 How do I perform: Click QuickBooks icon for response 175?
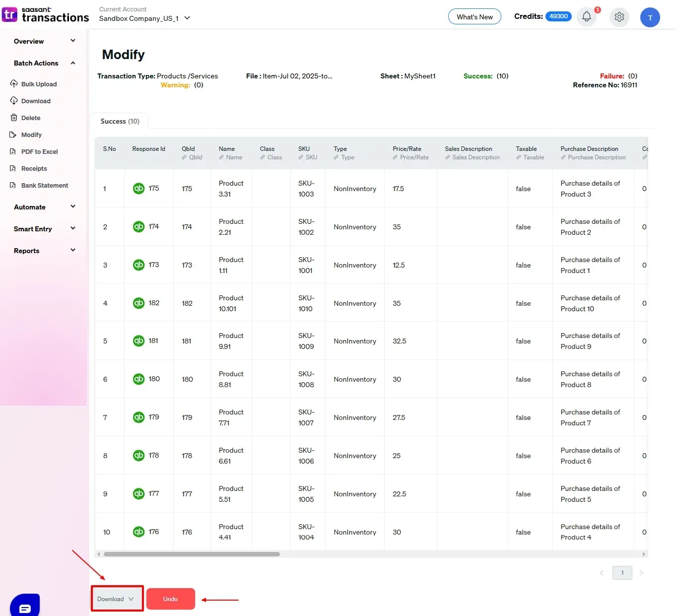pos(138,189)
